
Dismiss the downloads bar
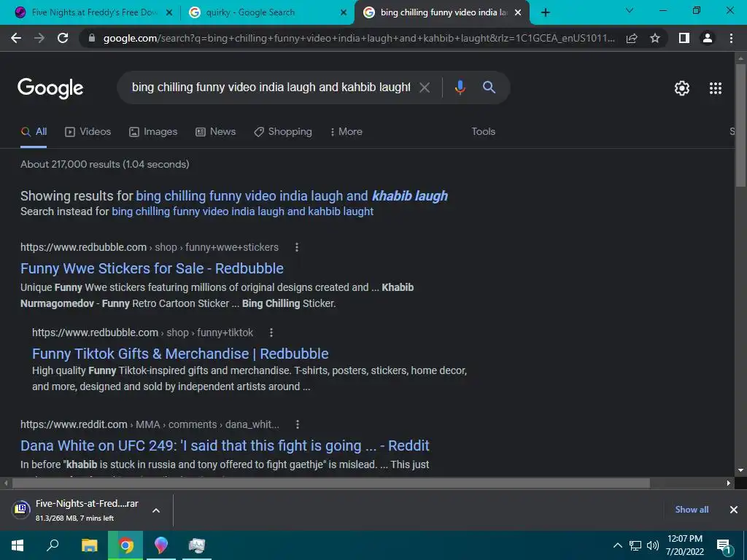(734, 510)
